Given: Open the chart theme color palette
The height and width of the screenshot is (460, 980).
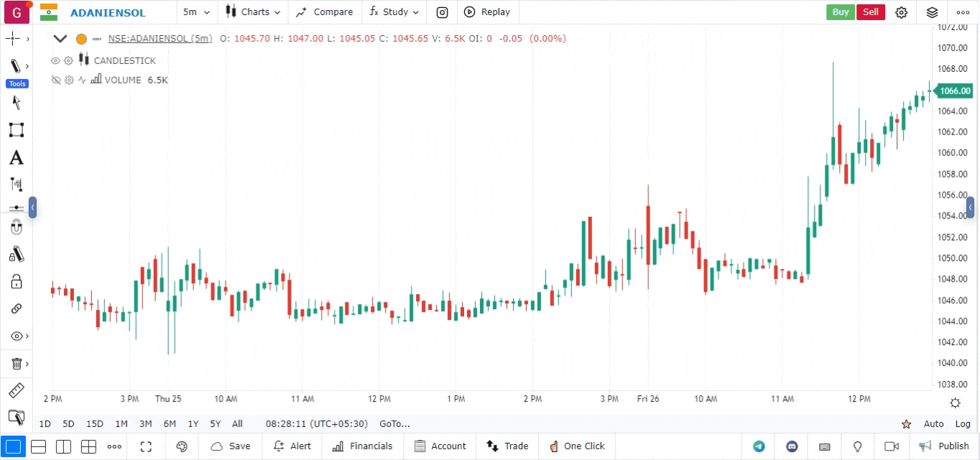Looking at the screenshot, I should coord(182,446).
